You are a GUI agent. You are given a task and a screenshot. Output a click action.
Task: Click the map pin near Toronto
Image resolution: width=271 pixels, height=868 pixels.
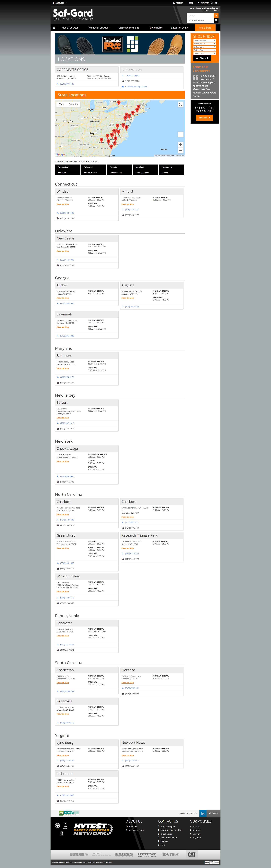pos(119,103)
